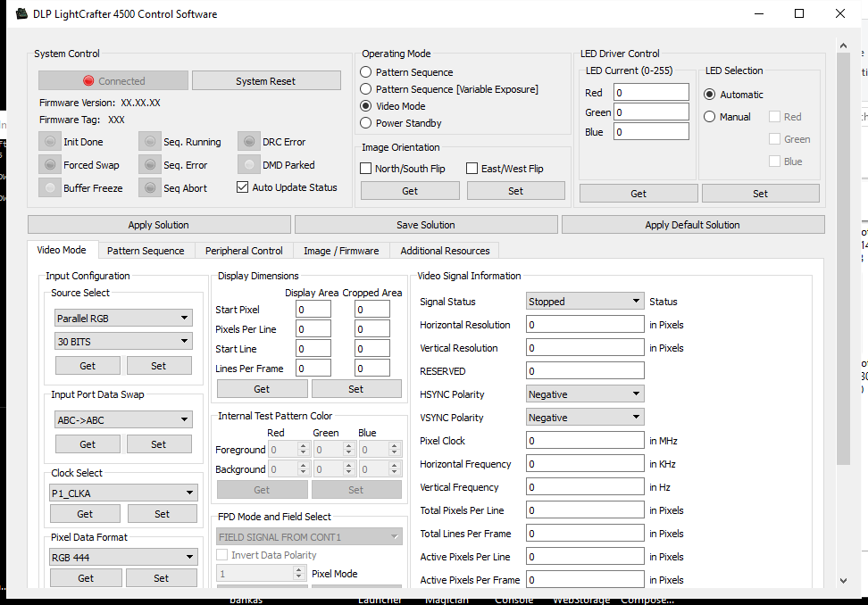Click Set under Display Dimensions
This screenshot has height=605, width=868.
click(356, 389)
